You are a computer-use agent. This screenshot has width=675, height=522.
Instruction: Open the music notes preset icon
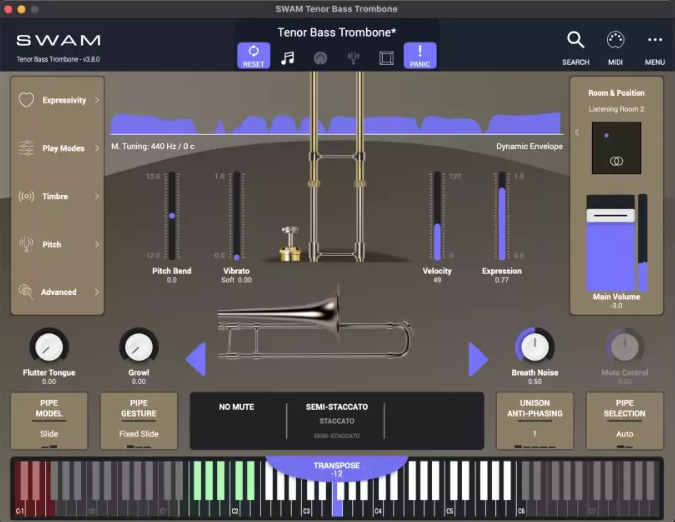[x=287, y=57]
